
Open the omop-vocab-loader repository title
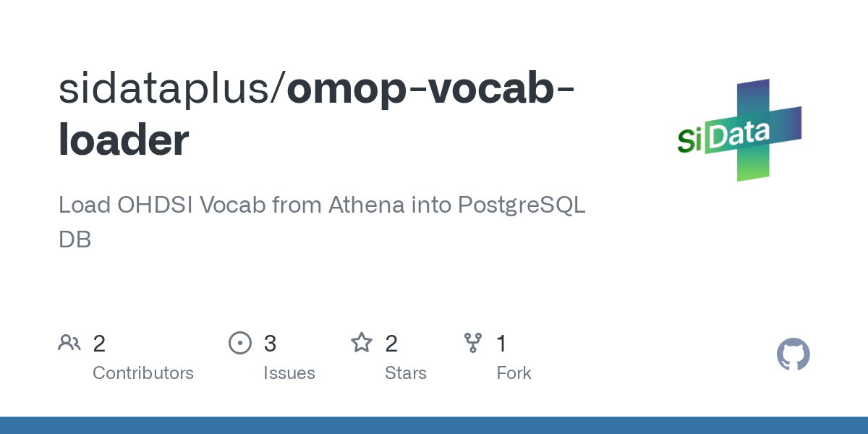(317, 113)
